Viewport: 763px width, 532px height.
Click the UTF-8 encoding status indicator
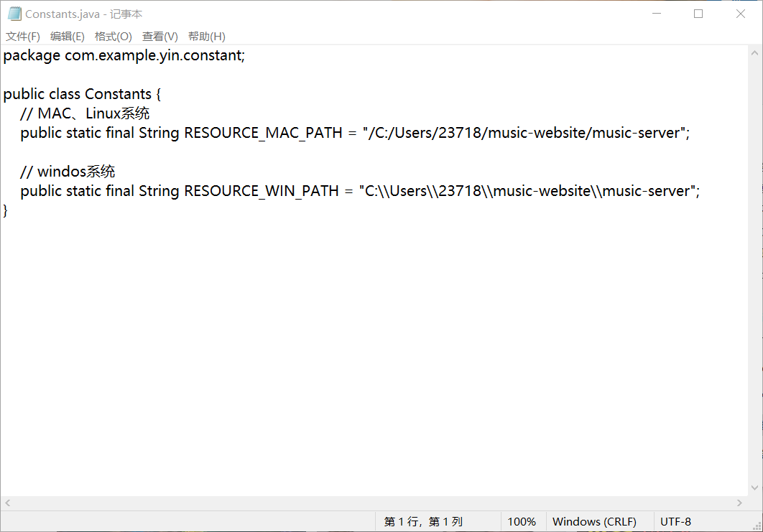pos(675,522)
